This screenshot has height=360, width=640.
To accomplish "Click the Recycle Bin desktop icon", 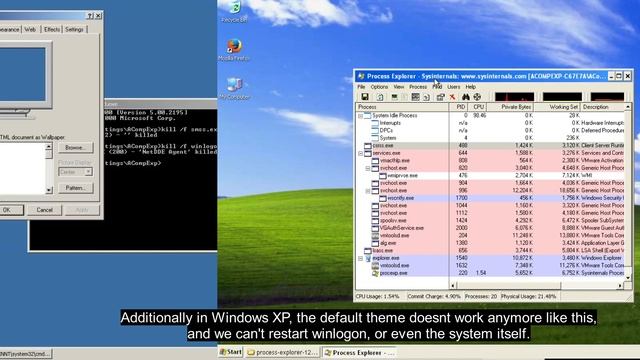I will click(x=234, y=11).
